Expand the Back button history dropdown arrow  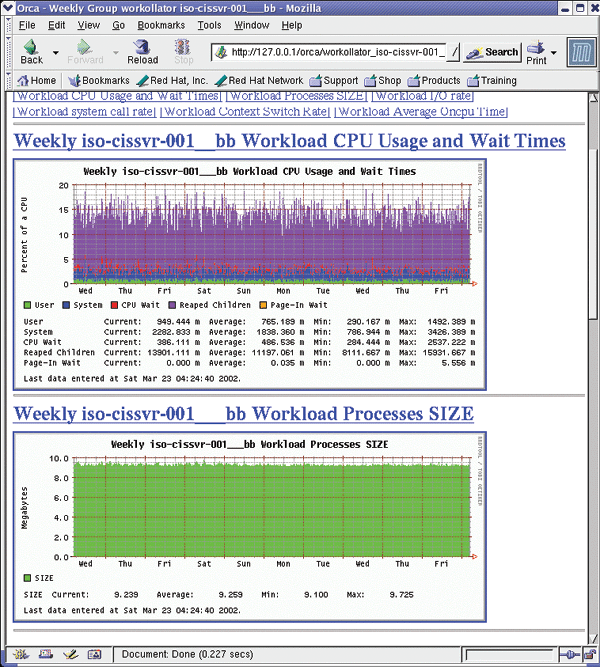pyautogui.click(x=56, y=52)
